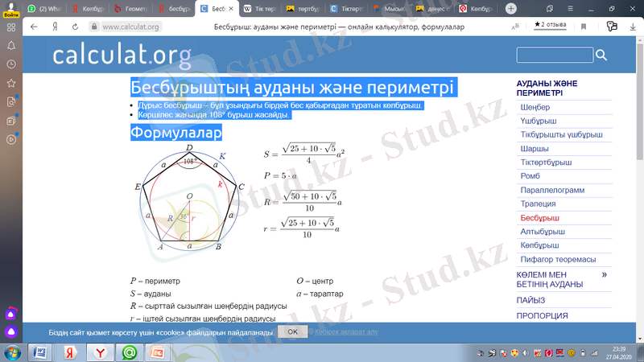Screen dimensions: 644x362
Task: Open the Ромб link
Action: click(530, 175)
